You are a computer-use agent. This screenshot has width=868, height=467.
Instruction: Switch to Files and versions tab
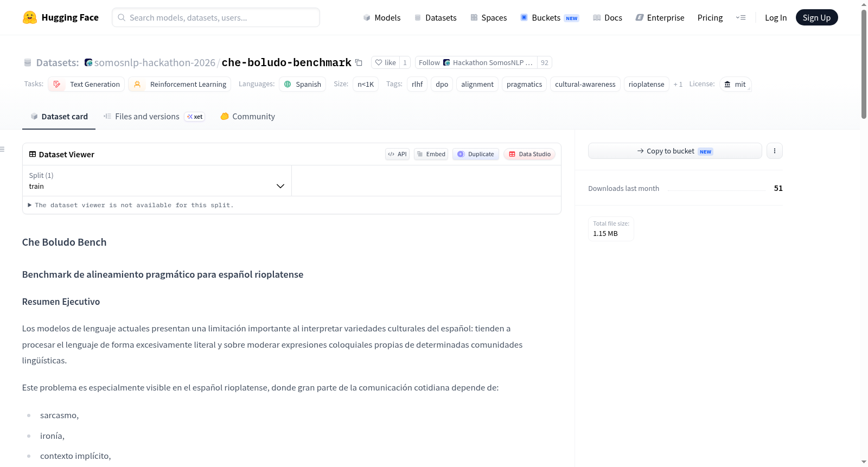click(x=154, y=116)
